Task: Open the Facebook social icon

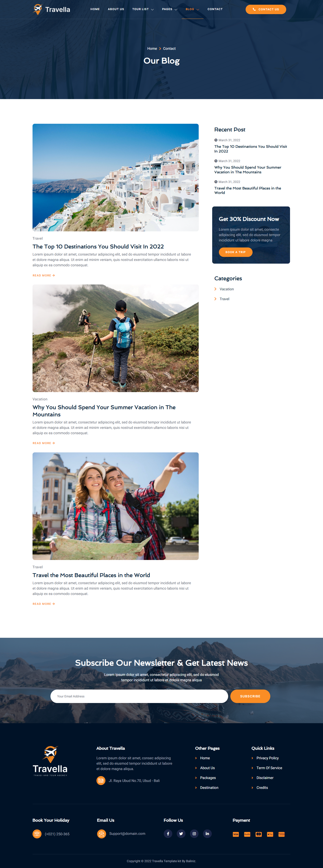Action: pyautogui.click(x=168, y=834)
